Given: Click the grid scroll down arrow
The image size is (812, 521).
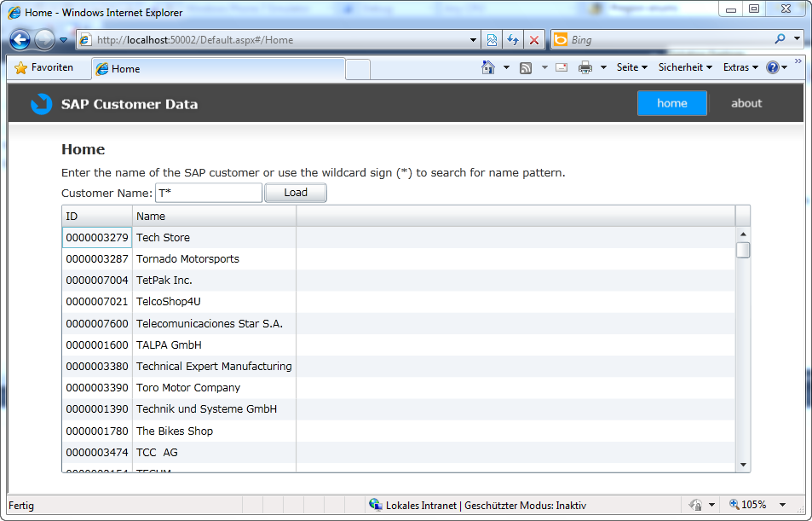Looking at the screenshot, I should 743,465.
